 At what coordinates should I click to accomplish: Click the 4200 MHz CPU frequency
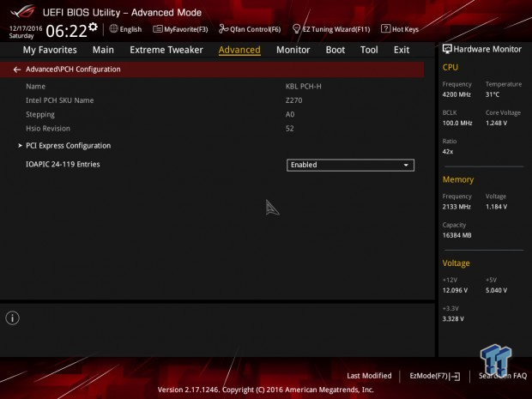click(x=456, y=94)
